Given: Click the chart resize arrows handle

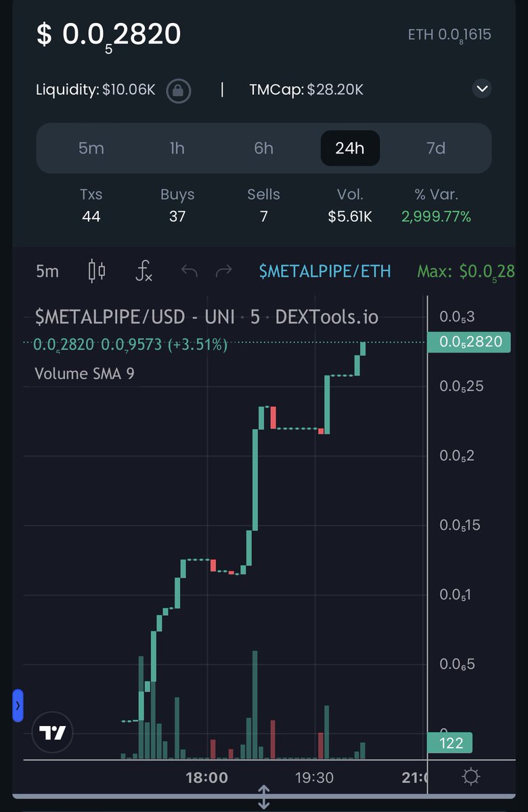Looking at the screenshot, I should pos(264,797).
